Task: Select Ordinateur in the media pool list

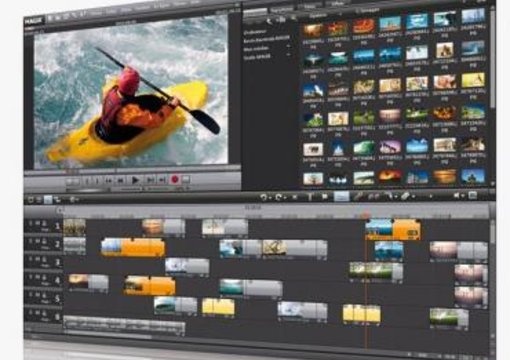Action: pyautogui.click(x=255, y=32)
